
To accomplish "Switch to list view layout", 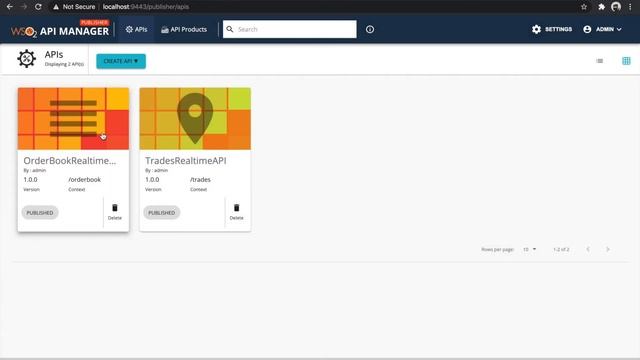I will pyautogui.click(x=600, y=61).
